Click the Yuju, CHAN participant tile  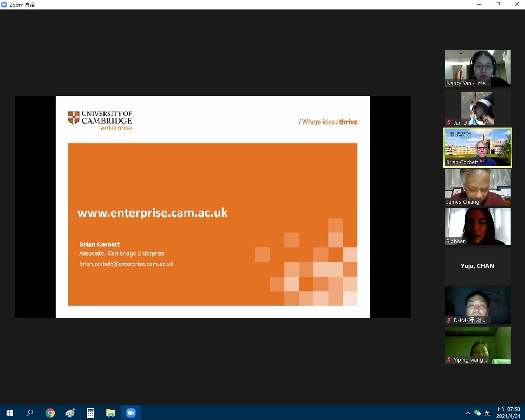[x=477, y=266]
